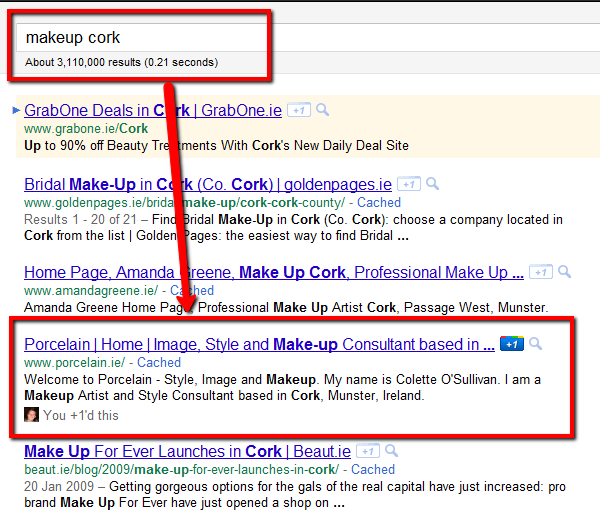600x524 pixels.
Task: Open Cached link for porcelain.ie
Action: tap(159, 362)
